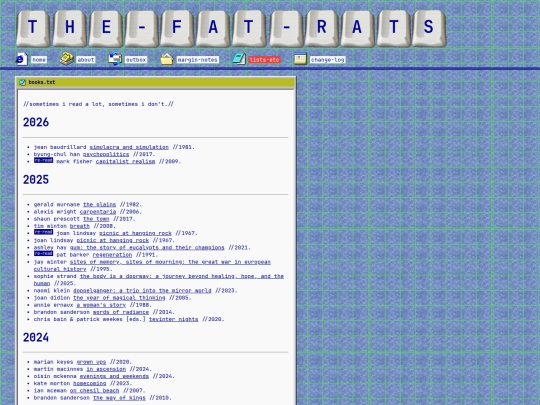Go to the home page label
The height and width of the screenshot is (405, 540).
pos(39,60)
